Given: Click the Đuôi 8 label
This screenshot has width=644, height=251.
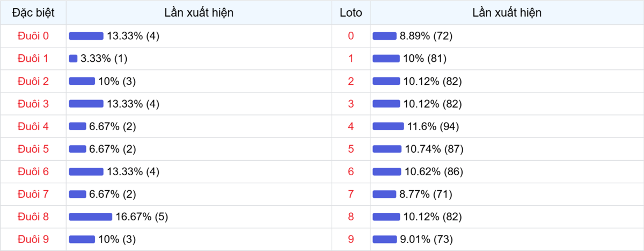Looking at the screenshot, I should tap(33, 217).
